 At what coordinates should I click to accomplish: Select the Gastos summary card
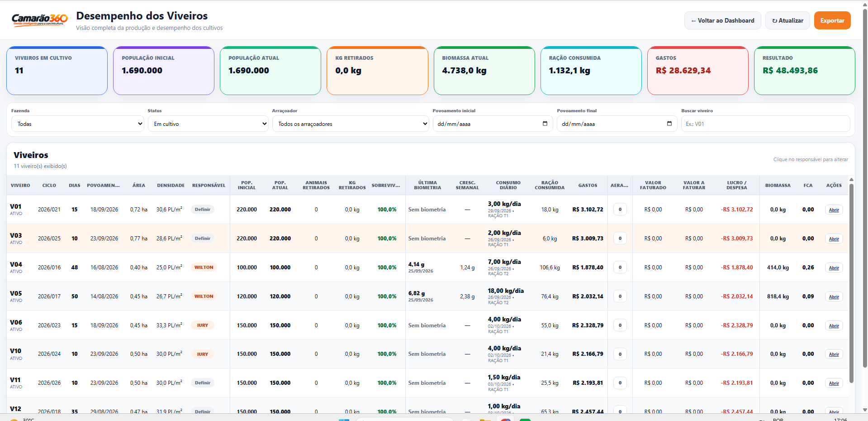[x=697, y=71]
